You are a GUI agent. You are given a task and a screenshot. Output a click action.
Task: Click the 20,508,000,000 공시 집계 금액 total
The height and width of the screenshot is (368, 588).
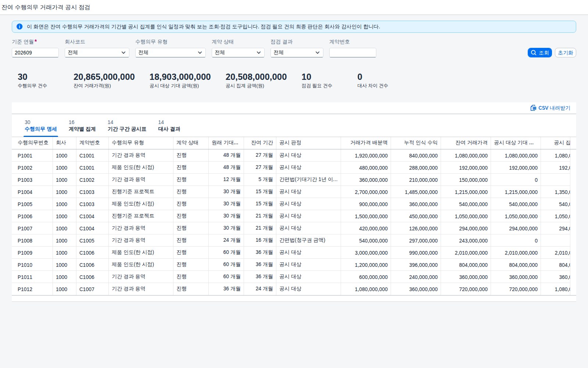(x=256, y=77)
